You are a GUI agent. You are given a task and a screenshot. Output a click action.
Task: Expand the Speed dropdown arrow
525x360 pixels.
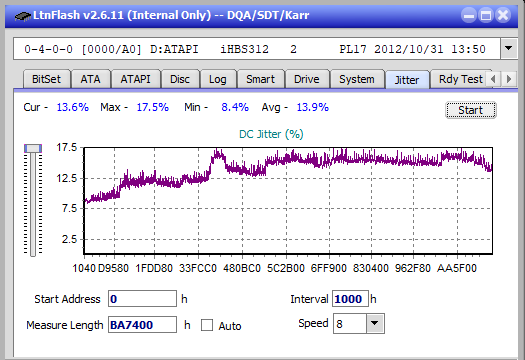pyautogui.click(x=375, y=323)
